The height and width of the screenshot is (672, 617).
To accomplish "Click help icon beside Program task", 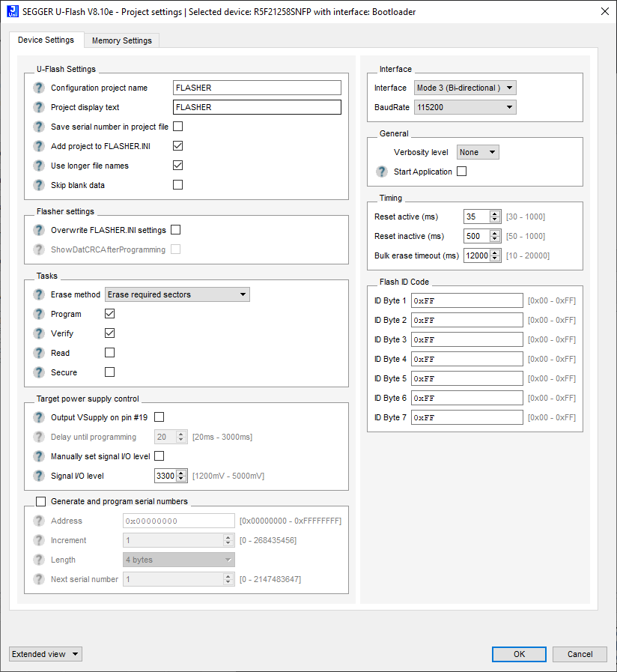I will [39, 314].
